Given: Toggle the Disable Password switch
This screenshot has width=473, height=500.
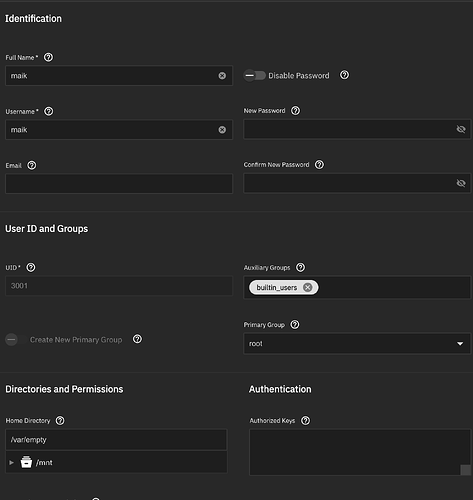Looking at the screenshot, I should tap(254, 76).
